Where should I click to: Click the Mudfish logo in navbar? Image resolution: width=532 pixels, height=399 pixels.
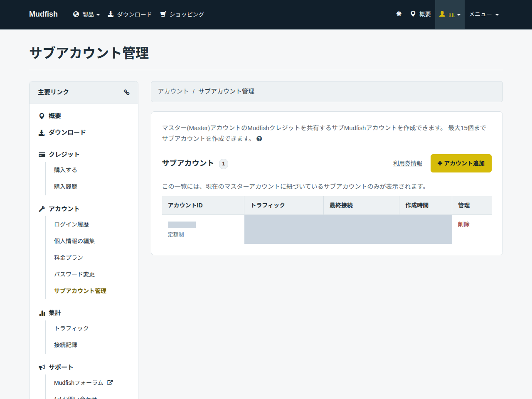(x=43, y=14)
